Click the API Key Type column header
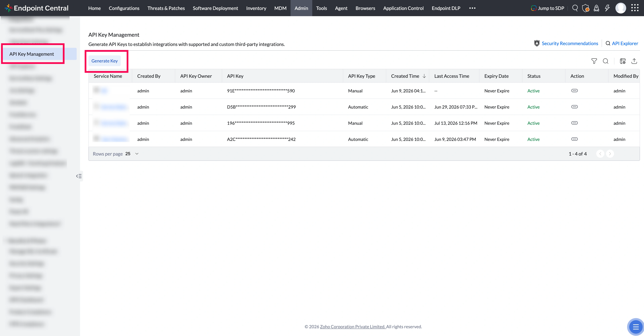This screenshot has height=336, width=644. click(x=362, y=76)
